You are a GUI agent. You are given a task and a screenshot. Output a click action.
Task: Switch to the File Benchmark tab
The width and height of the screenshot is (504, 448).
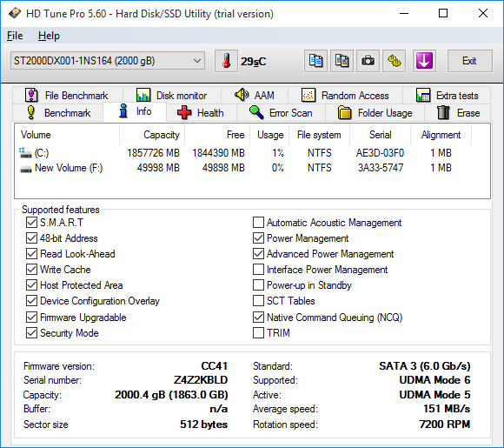[x=68, y=96]
